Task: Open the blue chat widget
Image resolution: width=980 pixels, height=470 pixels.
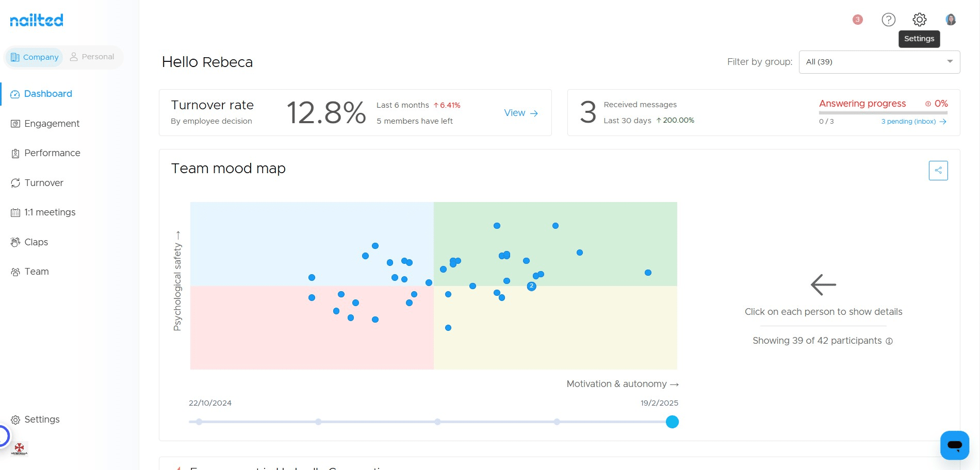Action: [954, 445]
